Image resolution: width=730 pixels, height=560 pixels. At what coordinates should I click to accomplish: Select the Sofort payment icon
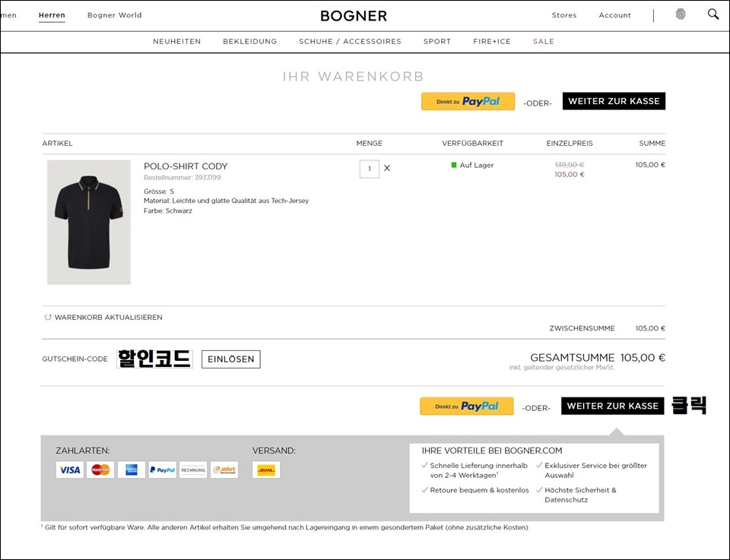224,470
